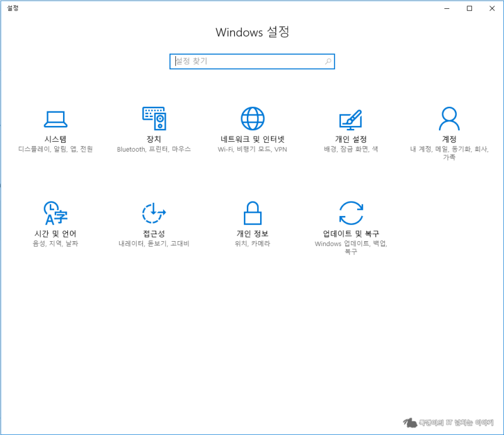
Task: Click the 배경, 잠금 화면, 색 description
Action: (351, 149)
